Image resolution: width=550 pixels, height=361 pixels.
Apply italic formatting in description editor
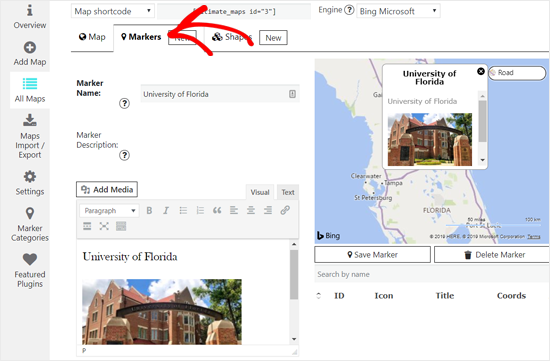pyautogui.click(x=166, y=210)
